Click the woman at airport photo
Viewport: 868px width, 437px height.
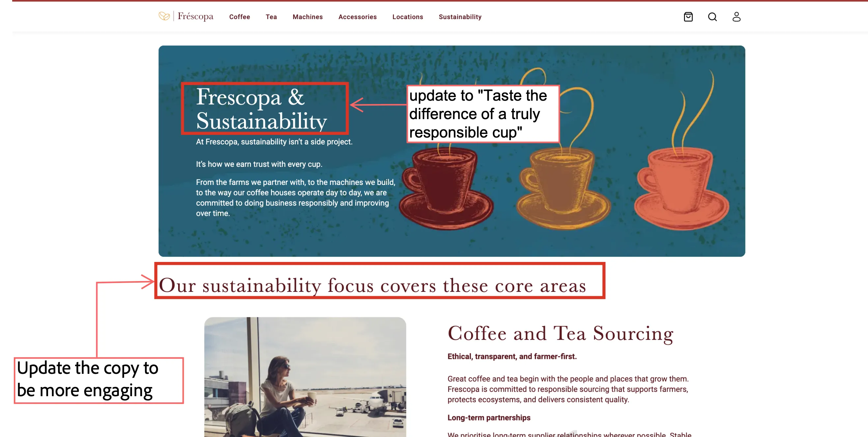click(305, 377)
